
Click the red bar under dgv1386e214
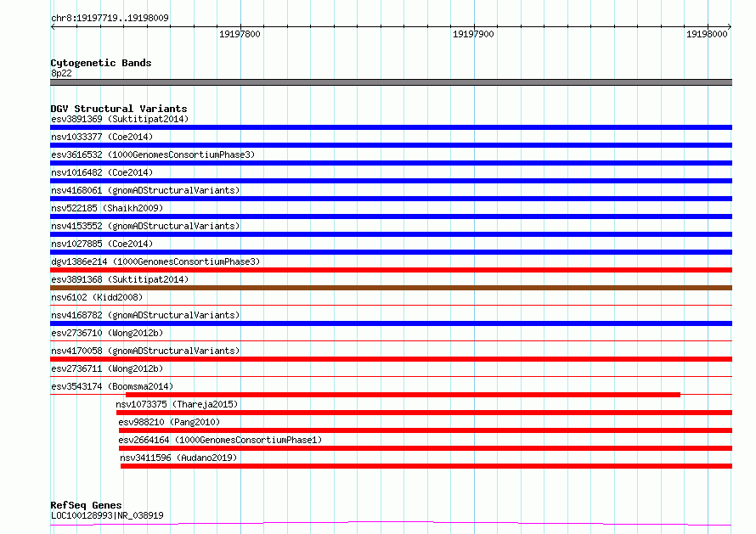click(391, 270)
